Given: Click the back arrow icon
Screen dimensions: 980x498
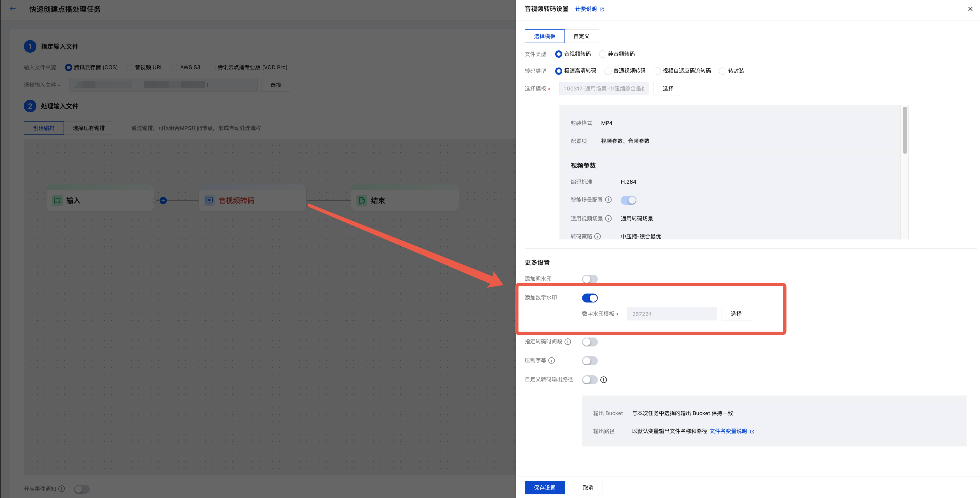Looking at the screenshot, I should tap(13, 9).
